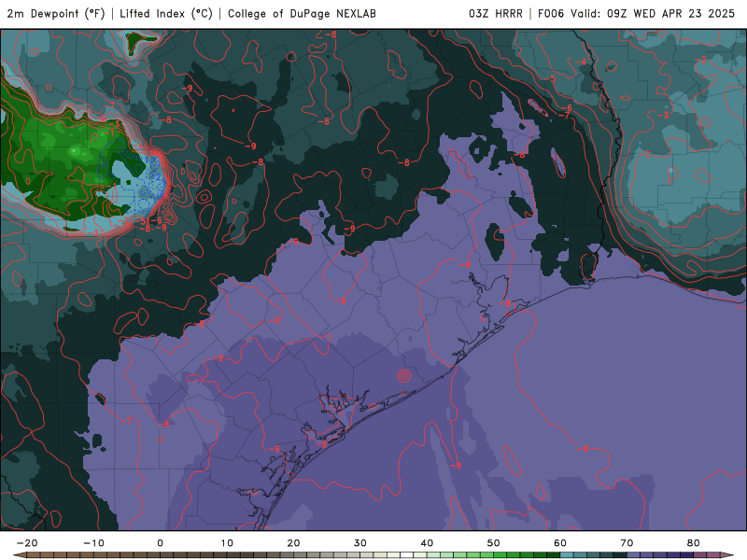Image resolution: width=747 pixels, height=560 pixels.
Task: Click the -10 label on the color scale
Action: (93, 543)
